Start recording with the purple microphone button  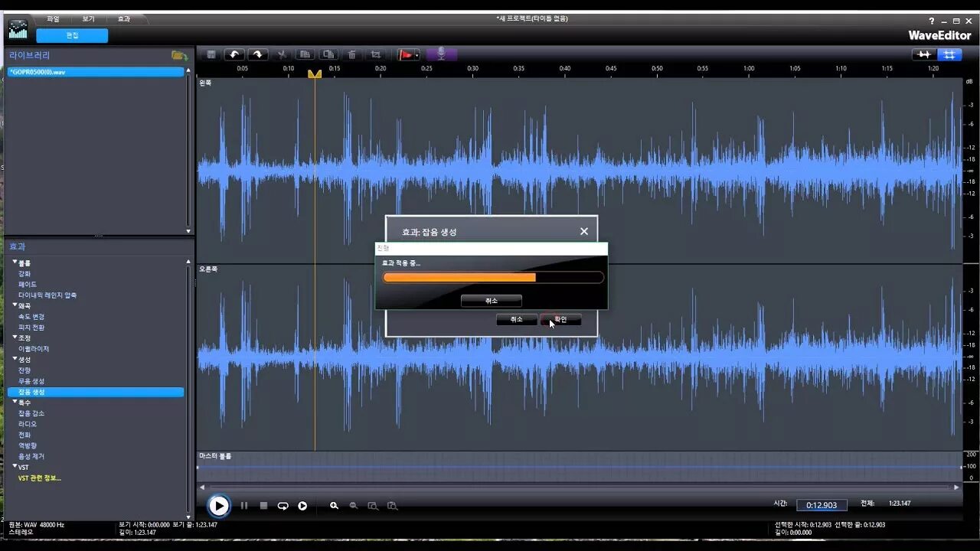442,54
